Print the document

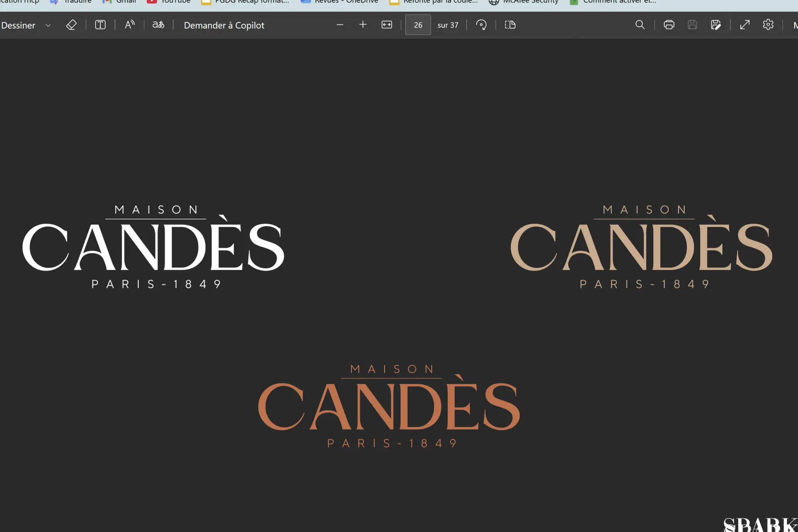tap(669, 25)
